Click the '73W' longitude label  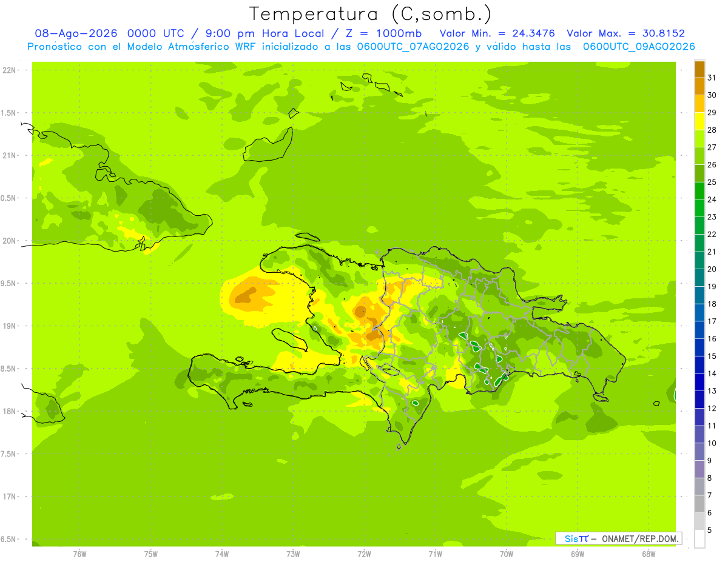point(293,554)
